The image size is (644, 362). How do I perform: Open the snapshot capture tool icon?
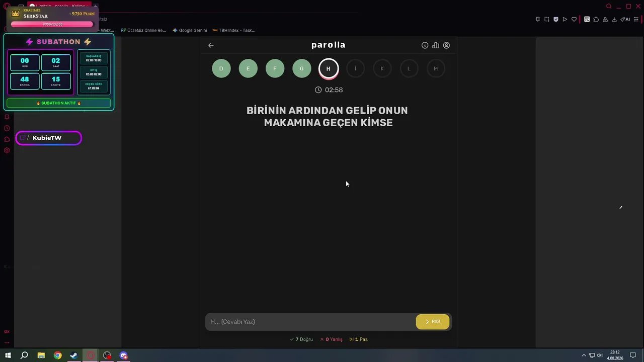coord(547,19)
